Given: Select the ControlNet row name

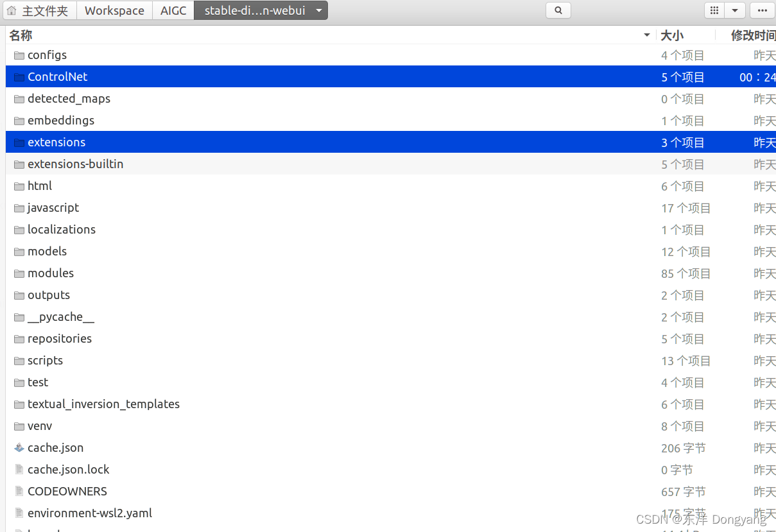Looking at the screenshot, I should (x=57, y=77).
